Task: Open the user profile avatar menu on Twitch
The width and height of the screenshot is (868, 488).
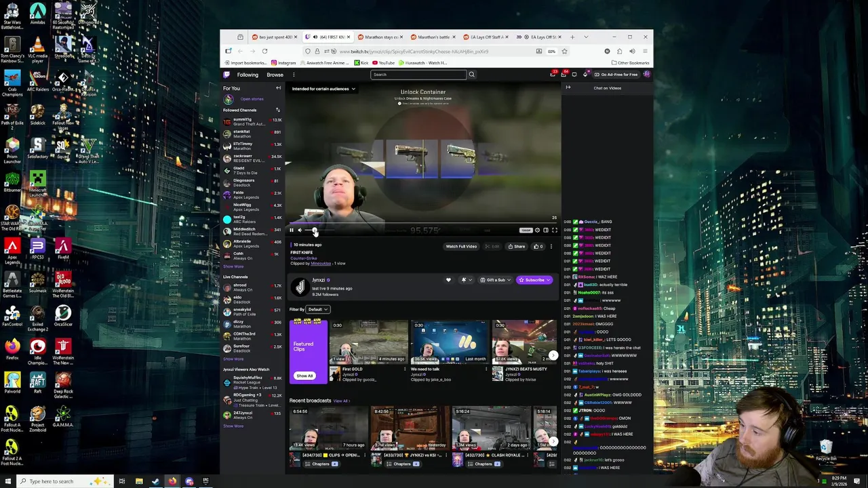Action: pos(646,75)
